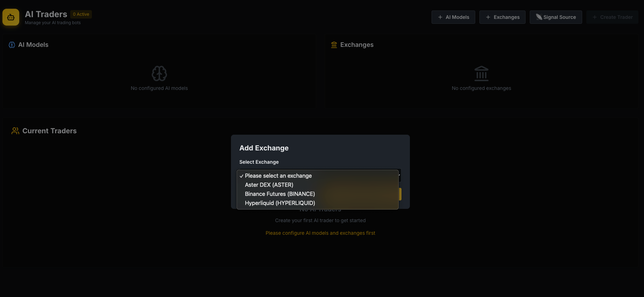
Task: Click the 'Manage your AI trading bots' subtitle
Action: coord(53,23)
